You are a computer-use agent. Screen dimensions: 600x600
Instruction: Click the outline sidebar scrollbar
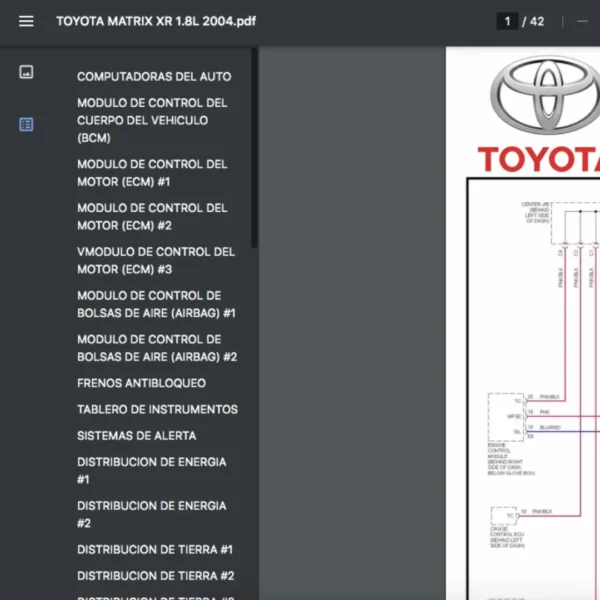click(x=254, y=150)
